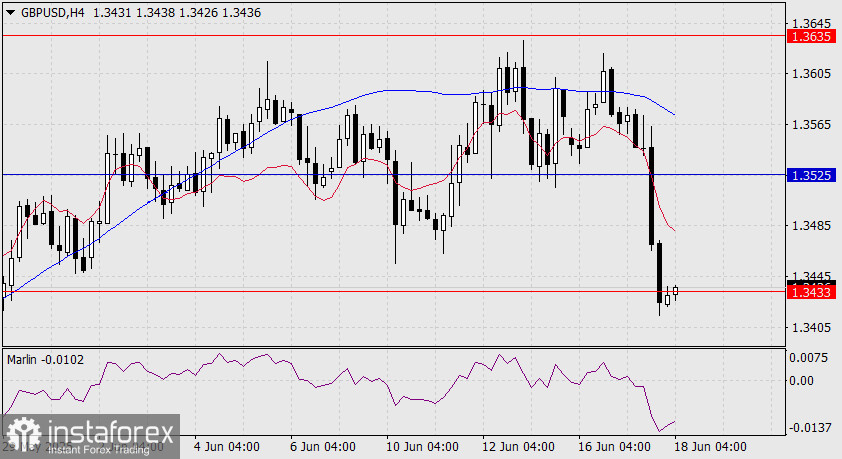Click the 1.3605 price axis value
Image resolution: width=842 pixels, height=459 pixels.
[811, 74]
